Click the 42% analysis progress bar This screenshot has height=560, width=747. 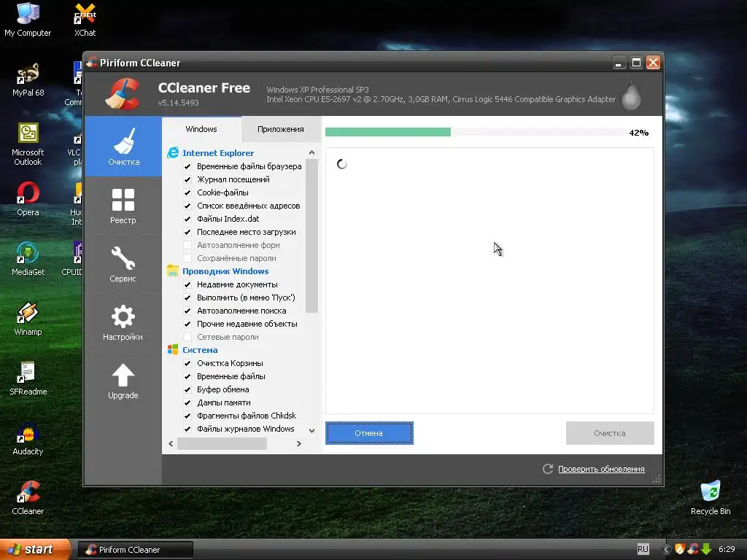click(x=476, y=132)
